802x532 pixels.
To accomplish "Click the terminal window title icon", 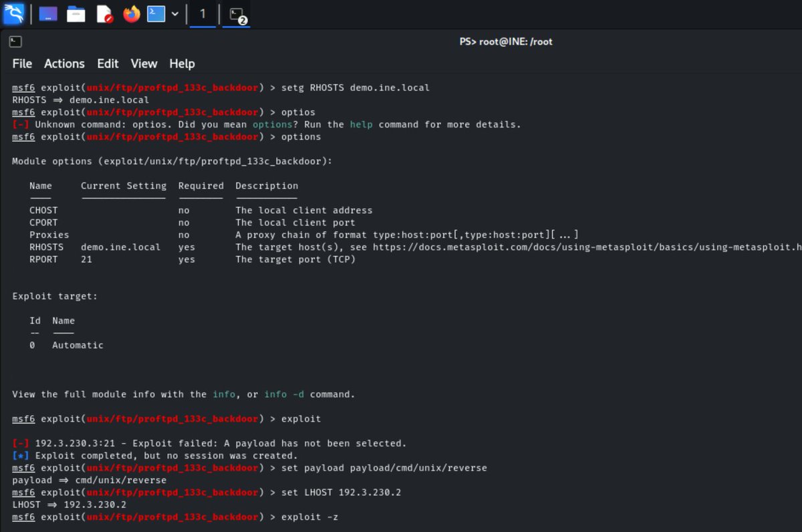I will [15, 41].
